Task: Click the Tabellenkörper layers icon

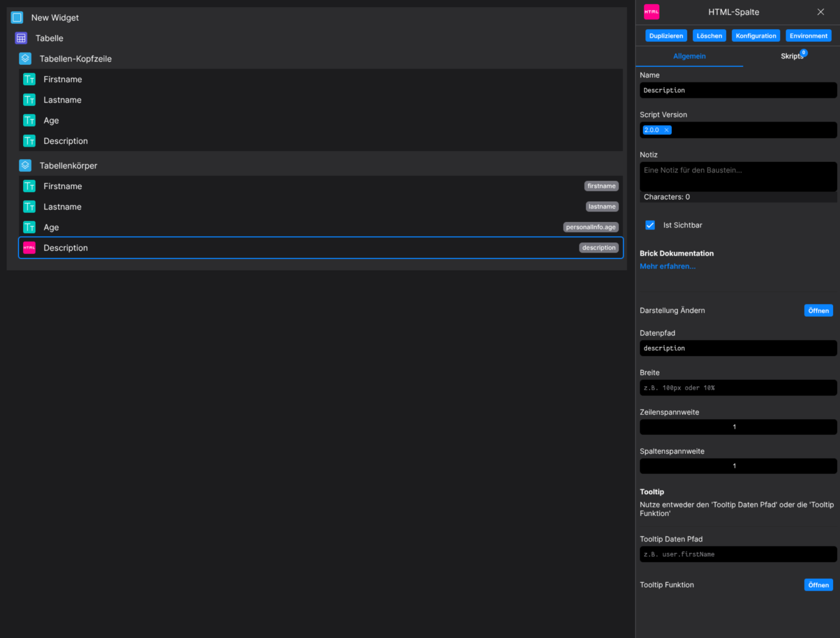Action: (25, 165)
